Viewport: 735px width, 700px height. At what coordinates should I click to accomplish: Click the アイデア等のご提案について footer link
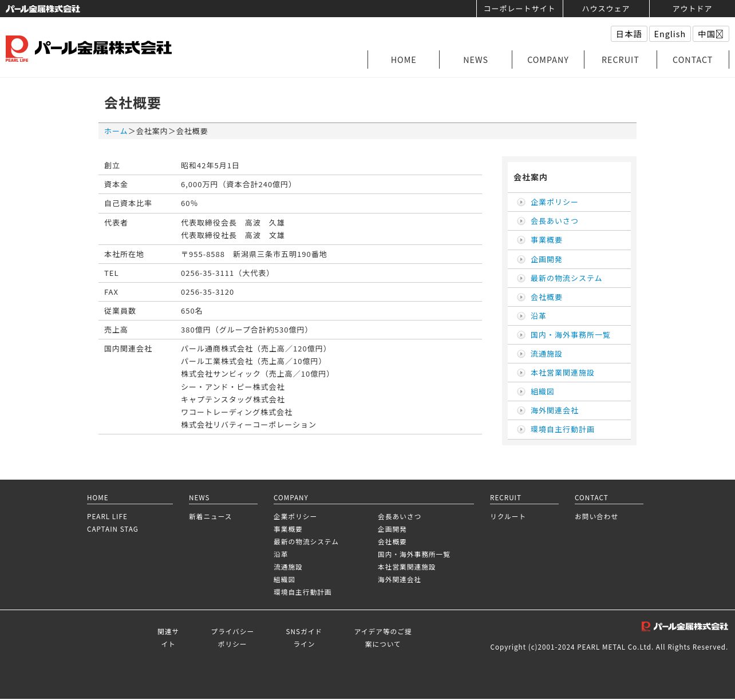383,638
